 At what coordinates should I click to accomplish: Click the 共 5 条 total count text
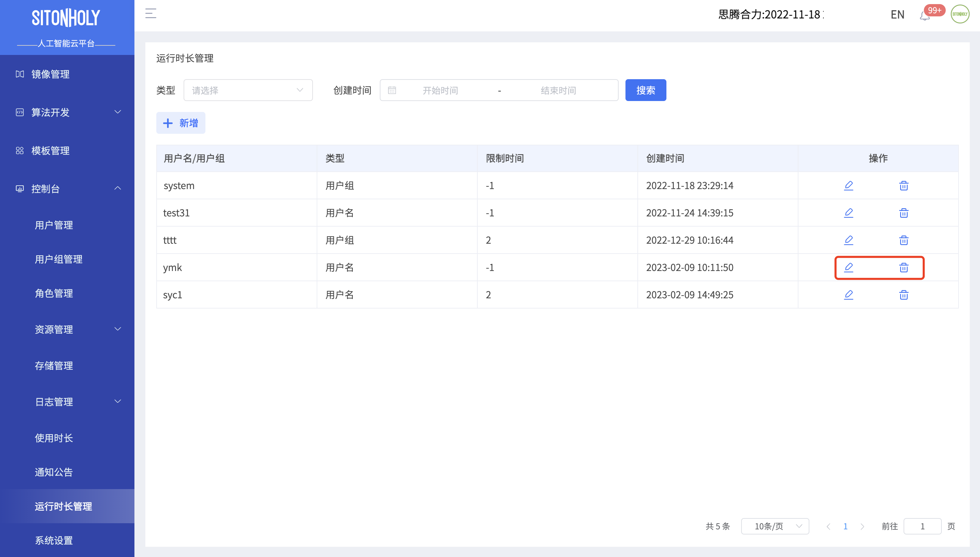tap(717, 526)
